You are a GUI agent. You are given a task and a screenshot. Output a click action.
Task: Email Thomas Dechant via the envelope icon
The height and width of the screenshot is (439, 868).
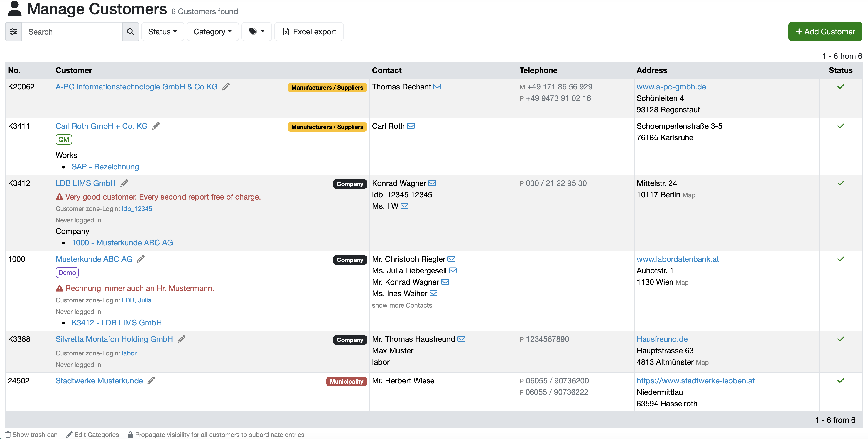click(437, 87)
